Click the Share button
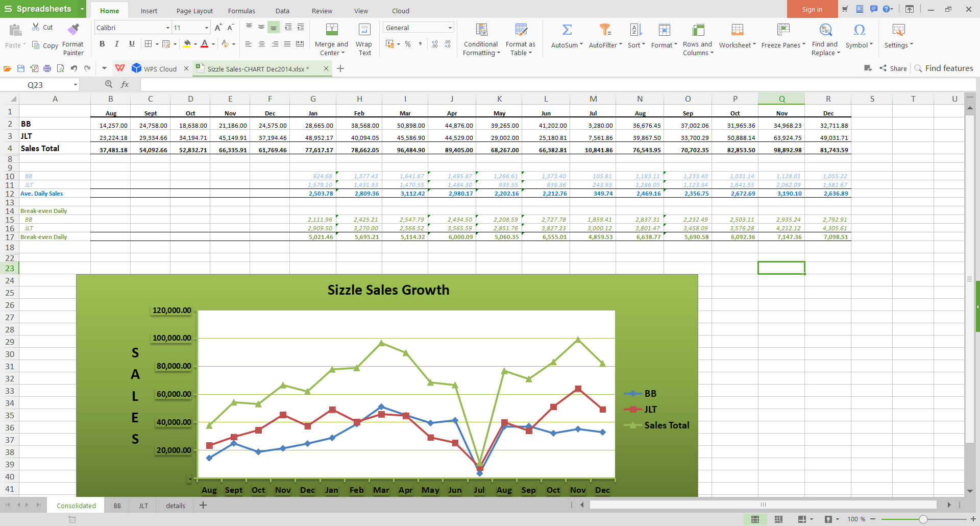 pos(893,68)
